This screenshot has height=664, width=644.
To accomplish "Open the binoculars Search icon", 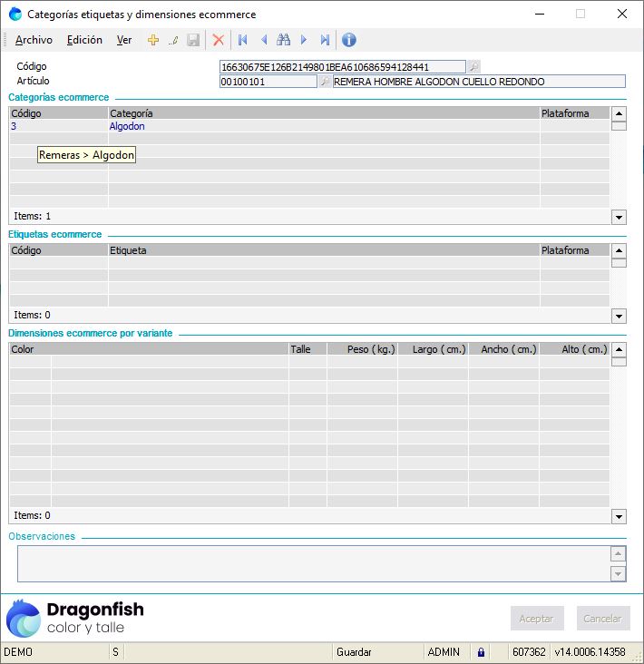I will coord(283,40).
